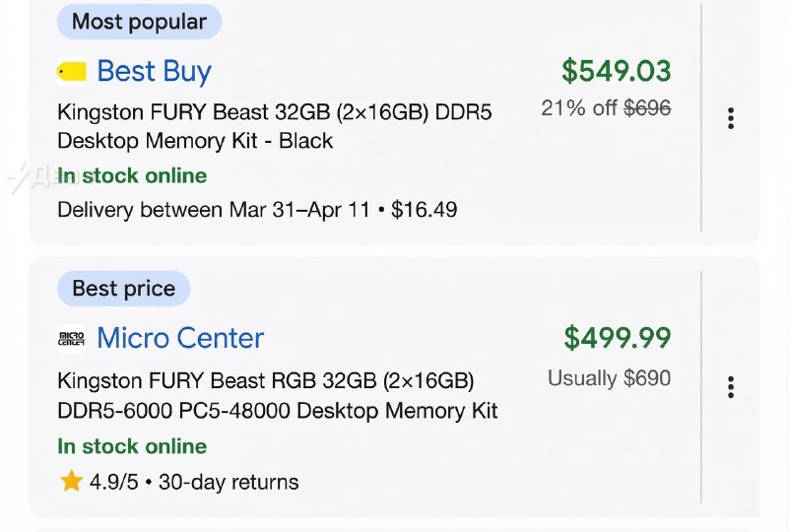Open the Best Buy three-dot menu

coord(730,118)
